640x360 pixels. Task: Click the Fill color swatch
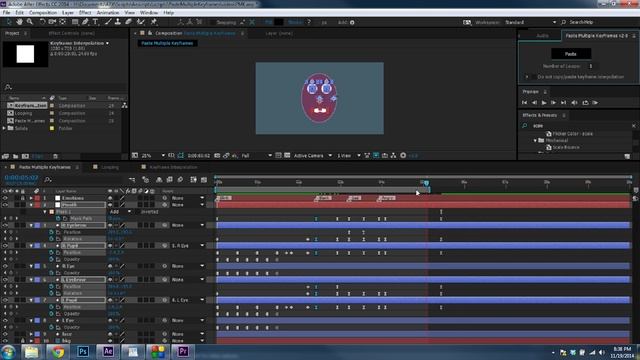279,22
